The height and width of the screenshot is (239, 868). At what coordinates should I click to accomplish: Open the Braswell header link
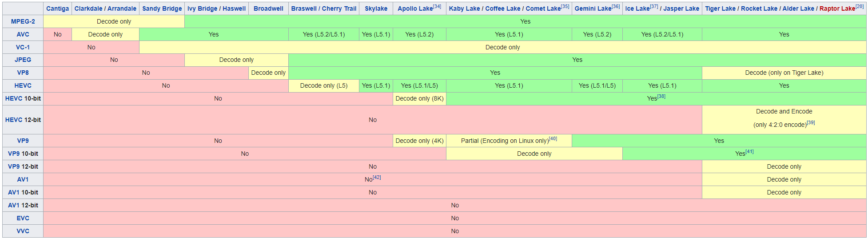click(303, 8)
